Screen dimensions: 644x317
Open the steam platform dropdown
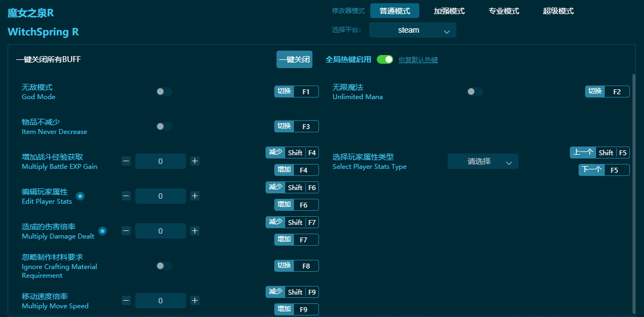tap(412, 31)
